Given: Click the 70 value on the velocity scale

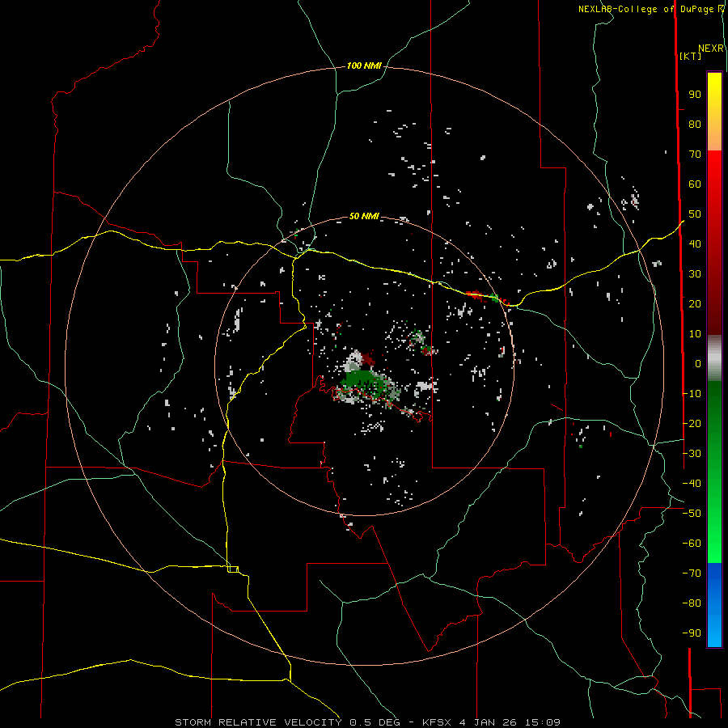Looking at the screenshot, I should [x=695, y=154].
